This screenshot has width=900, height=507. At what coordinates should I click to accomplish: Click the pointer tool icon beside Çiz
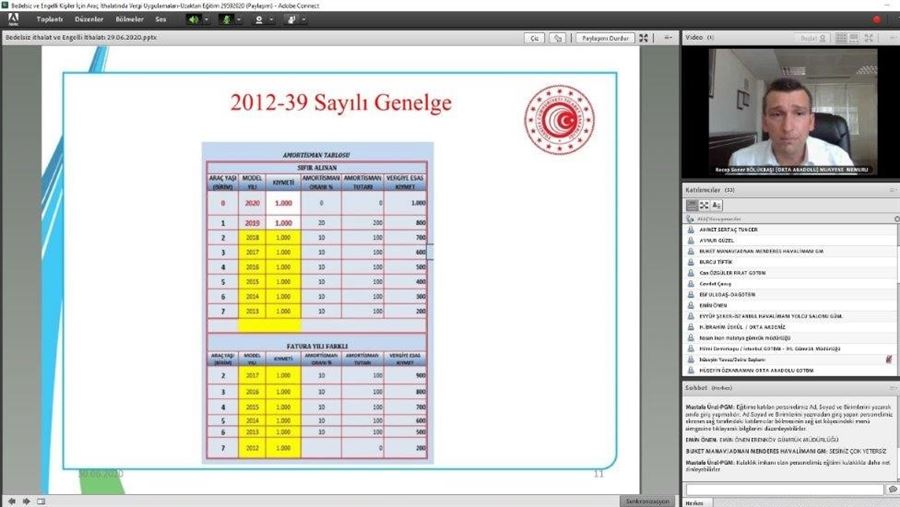558,38
